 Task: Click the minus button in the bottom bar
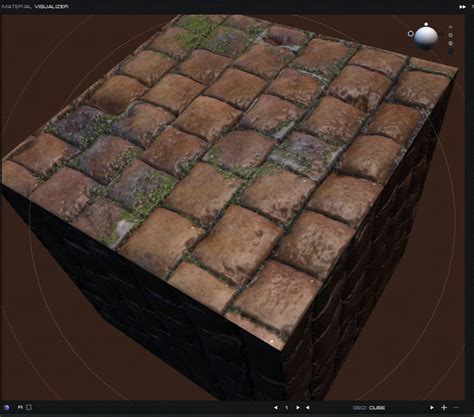click(x=456, y=408)
